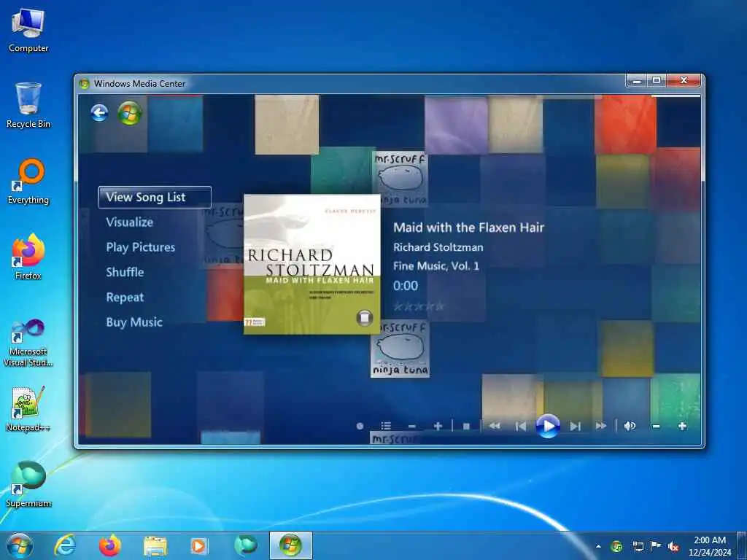Select the Firefox desktop shortcut
747x560 pixels.
[x=28, y=257]
